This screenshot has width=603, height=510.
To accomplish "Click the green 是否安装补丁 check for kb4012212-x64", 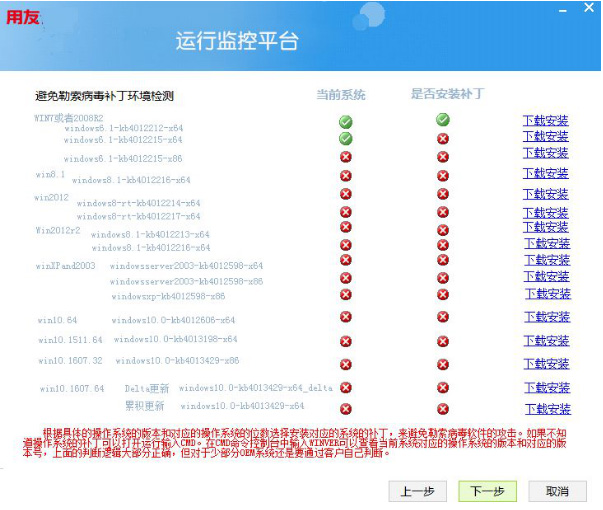I will pyautogui.click(x=443, y=120).
